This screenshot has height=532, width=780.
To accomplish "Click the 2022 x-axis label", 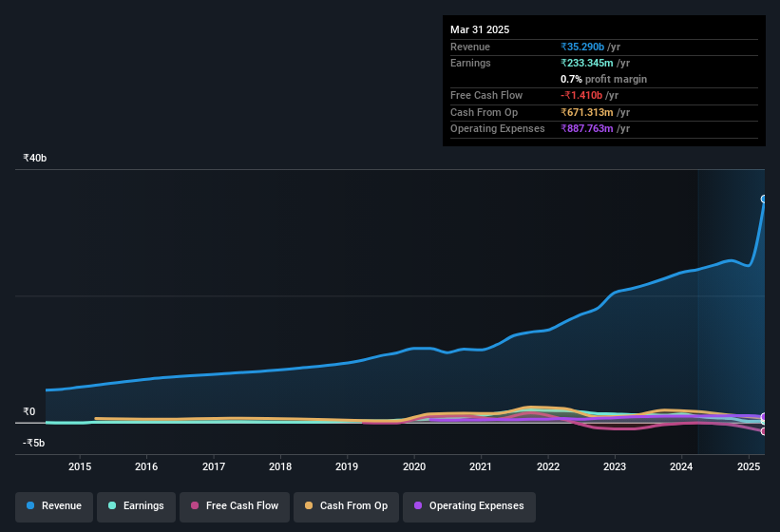I will coord(547,466).
